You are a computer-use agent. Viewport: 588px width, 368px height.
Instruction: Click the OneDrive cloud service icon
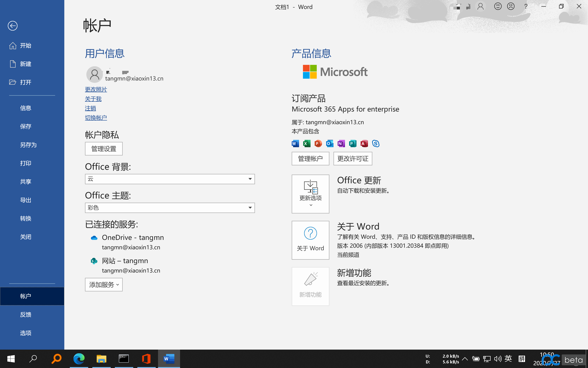click(x=94, y=238)
